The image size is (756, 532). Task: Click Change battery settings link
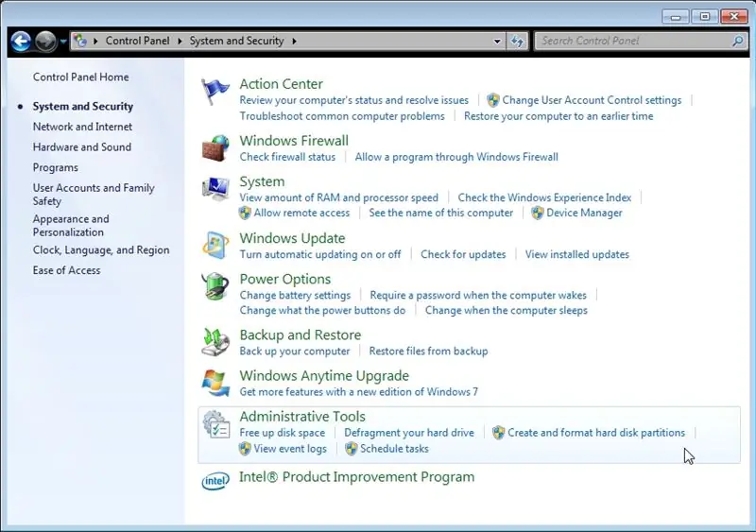pyautogui.click(x=295, y=295)
